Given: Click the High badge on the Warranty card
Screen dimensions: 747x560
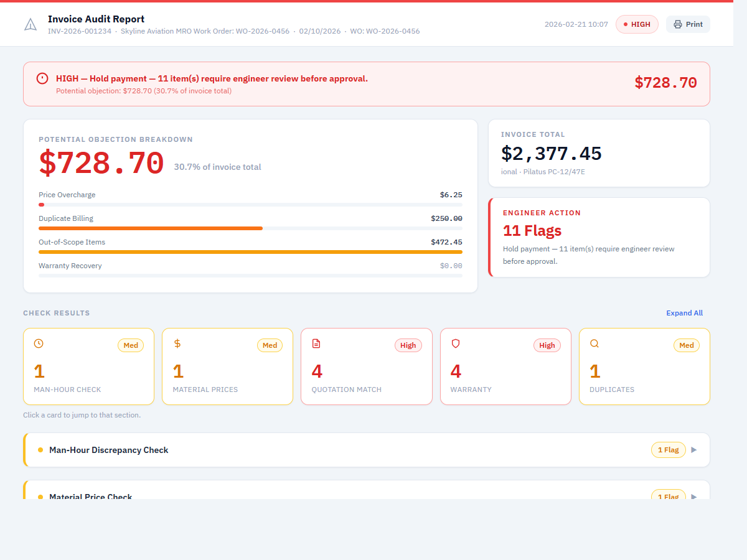Looking at the screenshot, I should tap(547, 345).
